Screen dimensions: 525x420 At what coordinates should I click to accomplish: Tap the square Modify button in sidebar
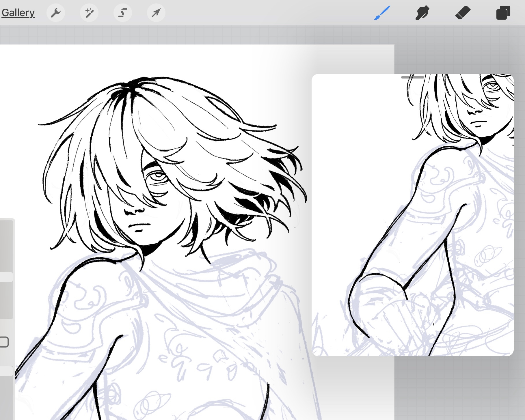pyautogui.click(x=4, y=342)
